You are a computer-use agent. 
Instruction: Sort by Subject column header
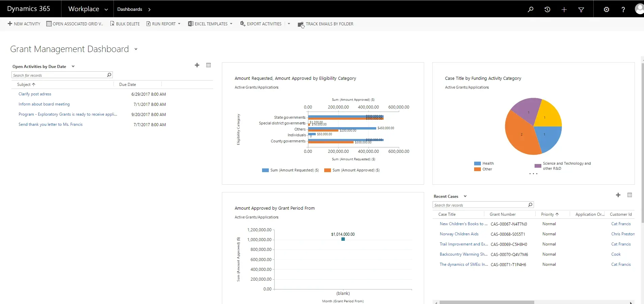26,85
